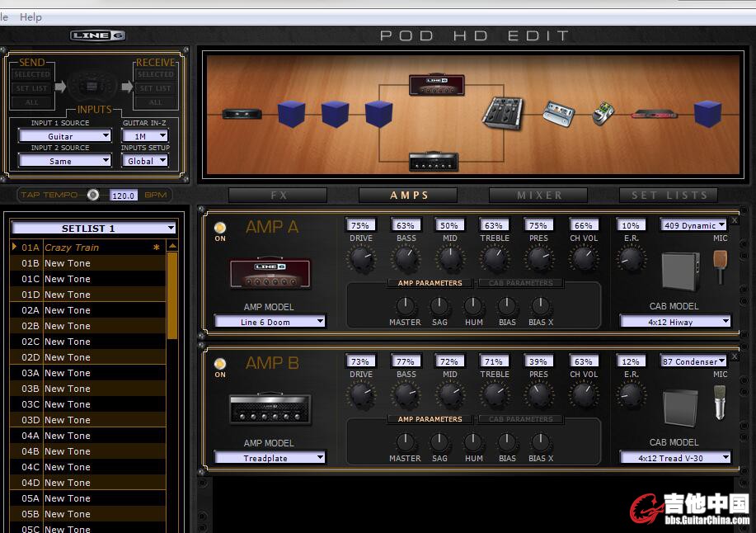
Task: Click the Line 6 Doom amp thumbnail
Action: (270, 274)
